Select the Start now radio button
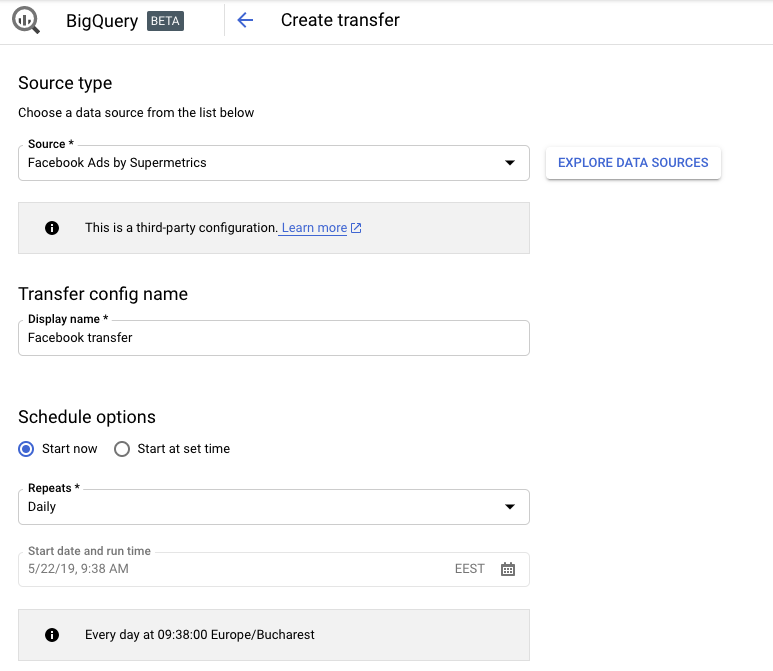Image resolution: width=773 pixels, height=671 pixels. [26, 449]
